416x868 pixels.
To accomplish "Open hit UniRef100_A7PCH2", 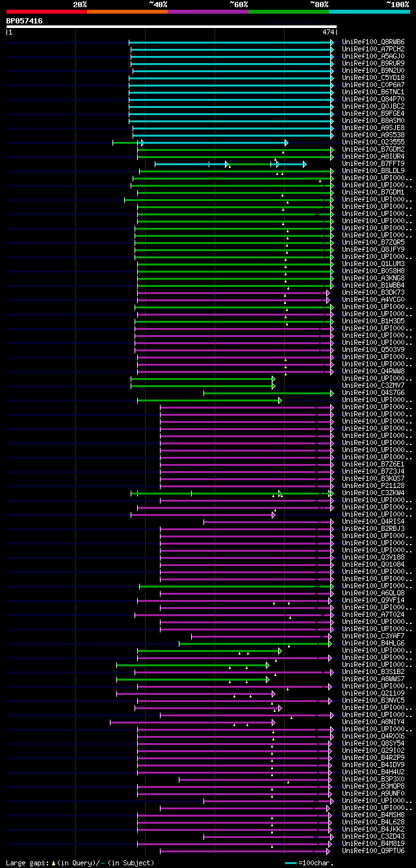I will click(x=373, y=49).
